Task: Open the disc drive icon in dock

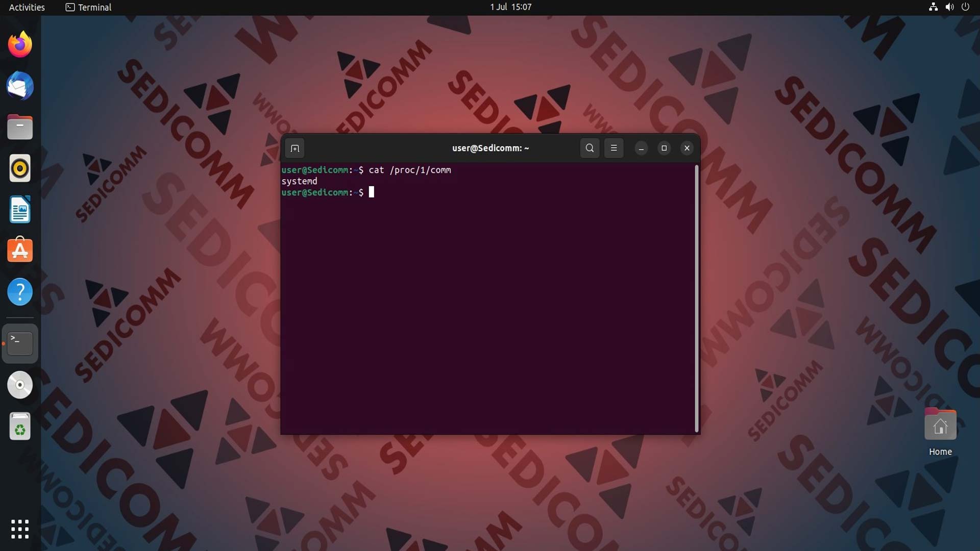Action: [20, 385]
